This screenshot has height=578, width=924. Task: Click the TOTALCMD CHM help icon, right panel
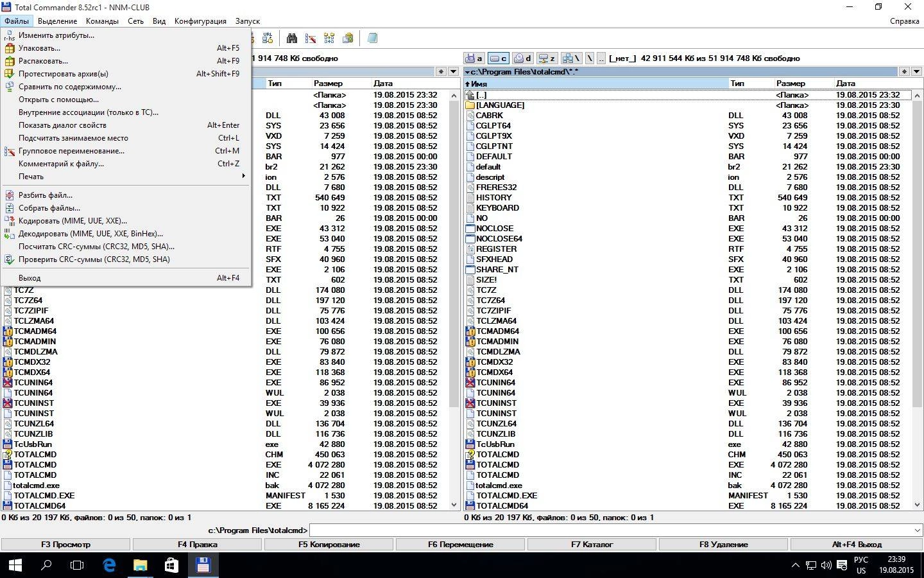click(470, 455)
